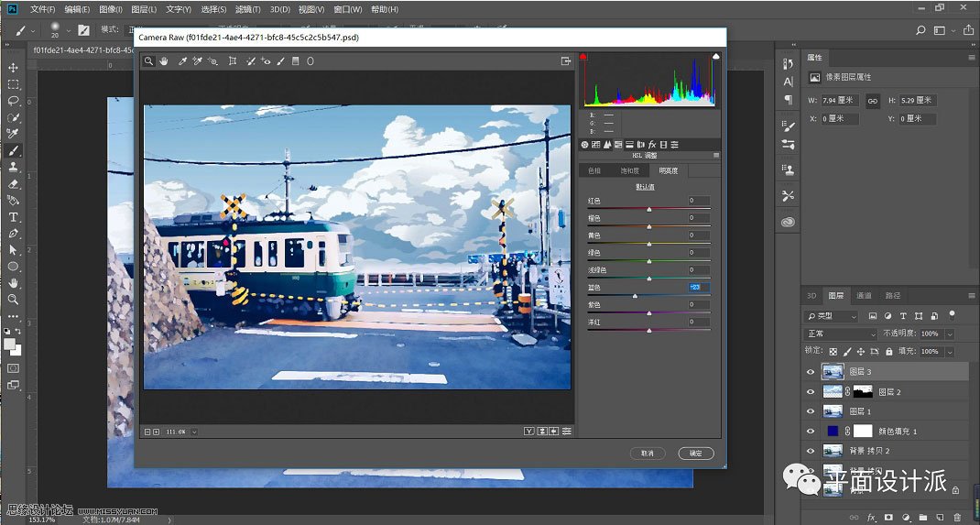Viewport: 980px width, 525px height.
Task: Choose the Color Sampler tool in Camera Raw
Action: pos(198,61)
